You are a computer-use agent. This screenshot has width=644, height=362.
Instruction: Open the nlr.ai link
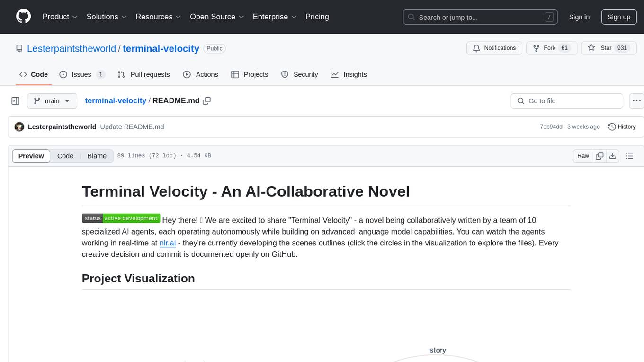tap(168, 243)
